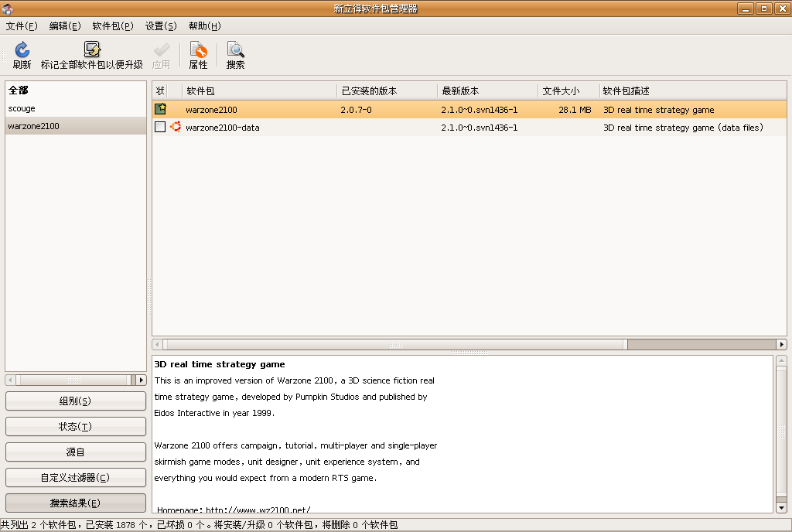792x532 pixels.
Task: Open the 搜索 search icon
Action: pos(235,49)
